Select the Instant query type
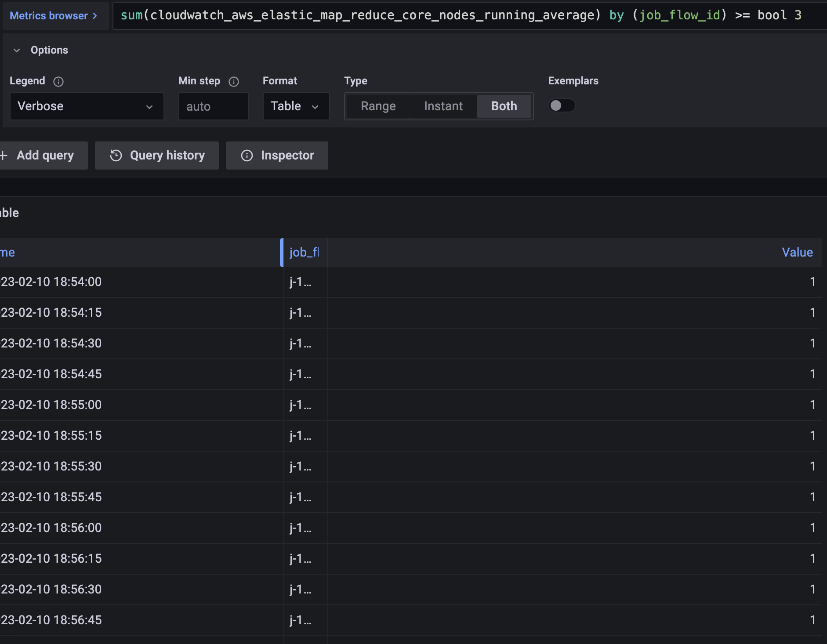This screenshot has height=644, width=827. [x=443, y=106]
